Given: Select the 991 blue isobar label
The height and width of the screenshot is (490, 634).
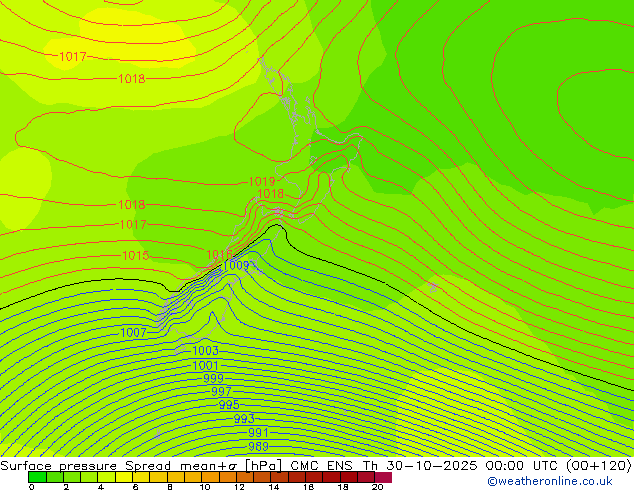Looking at the screenshot, I should click(x=258, y=433).
